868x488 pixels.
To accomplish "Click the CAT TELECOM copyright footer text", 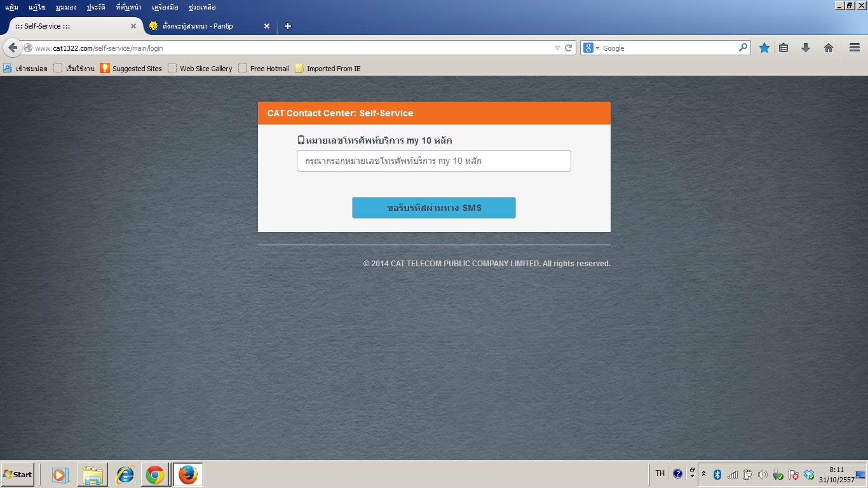I will pos(487,264).
